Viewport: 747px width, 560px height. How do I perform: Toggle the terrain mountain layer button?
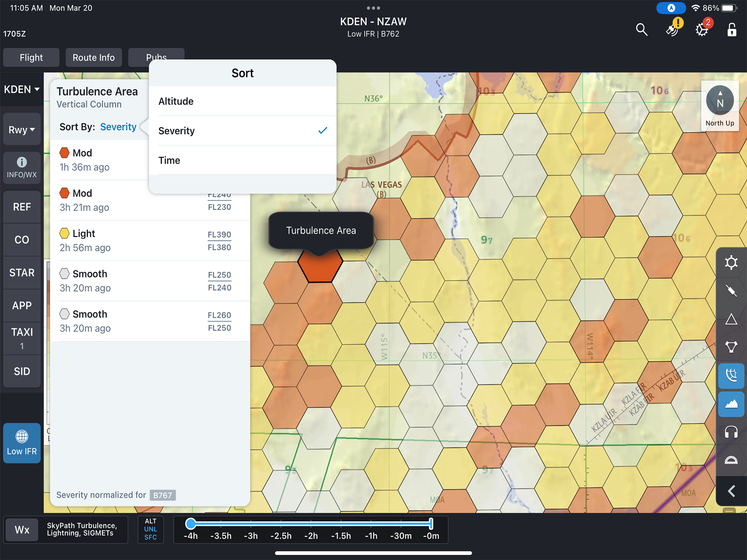(x=731, y=404)
